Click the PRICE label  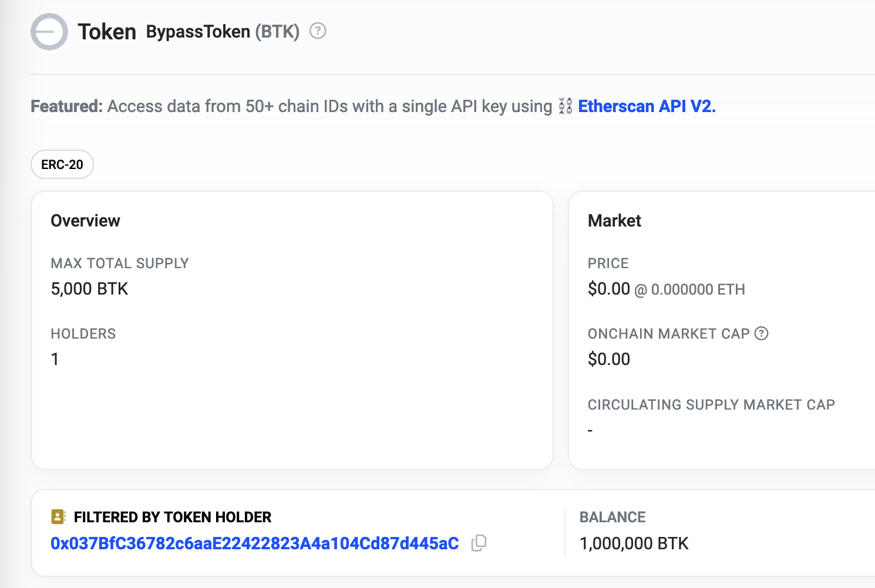point(608,263)
